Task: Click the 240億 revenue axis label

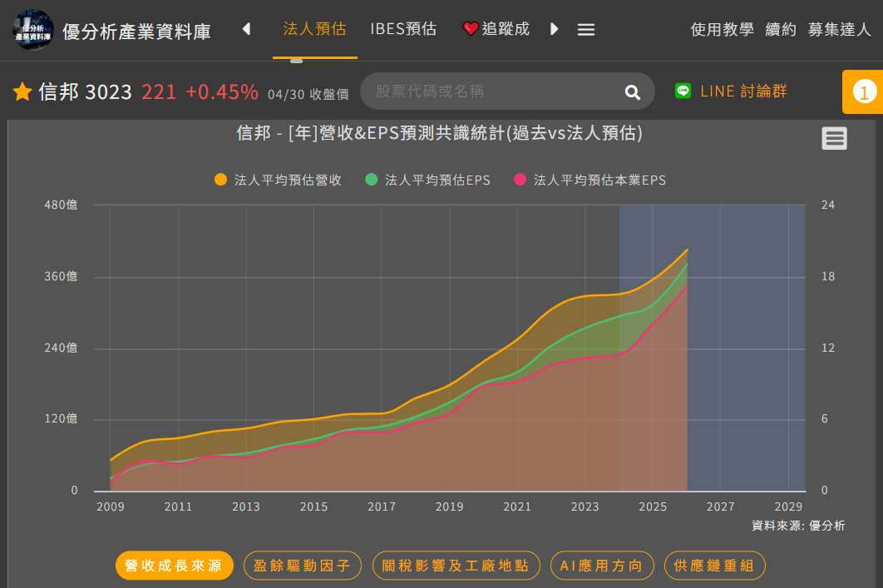Action: (61, 348)
